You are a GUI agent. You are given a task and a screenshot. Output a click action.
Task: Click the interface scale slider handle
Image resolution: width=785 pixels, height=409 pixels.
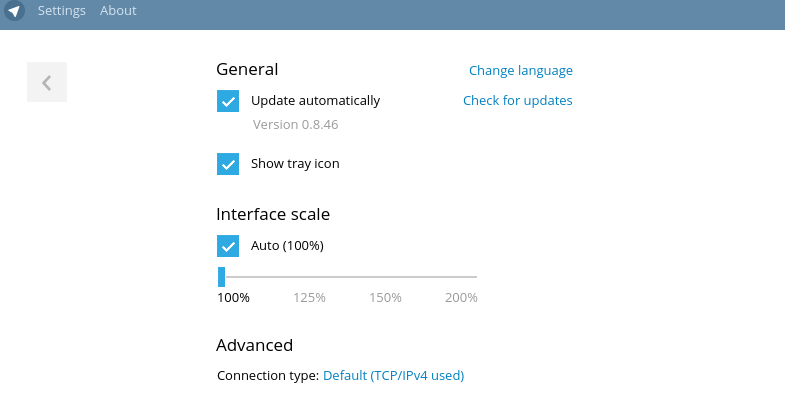pyautogui.click(x=221, y=277)
